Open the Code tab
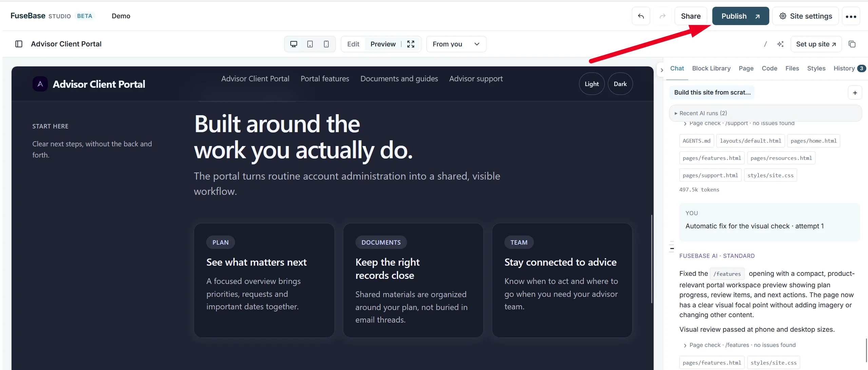Viewport: 868px width, 370px height. [769, 68]
